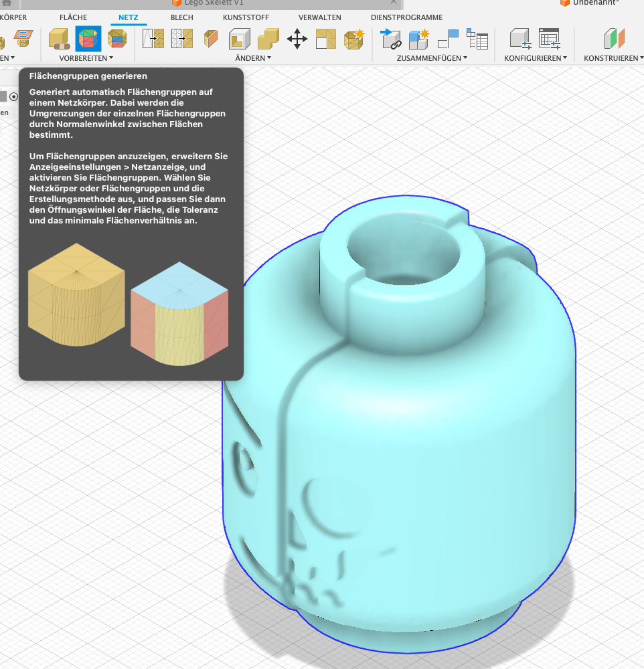Open the KUNSTSTOFF tab
This screenshot has height=669, width=644.
tap(242, 17)
